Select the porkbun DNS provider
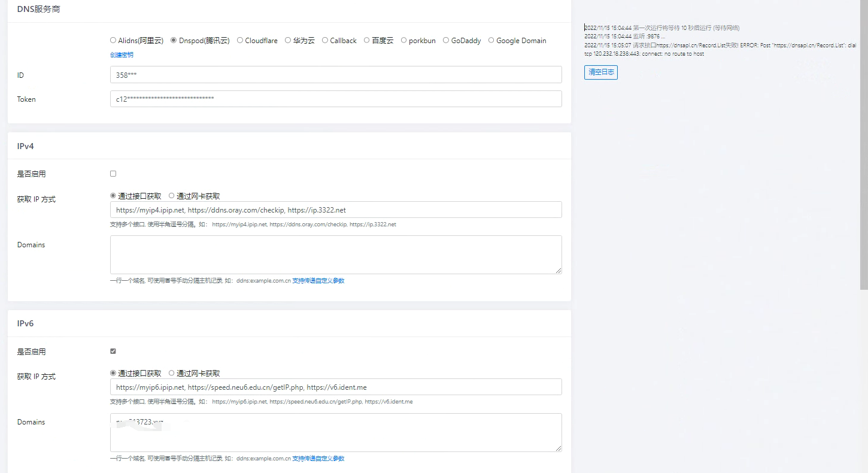Screen dimensions: 868x473 coord(404,40)
